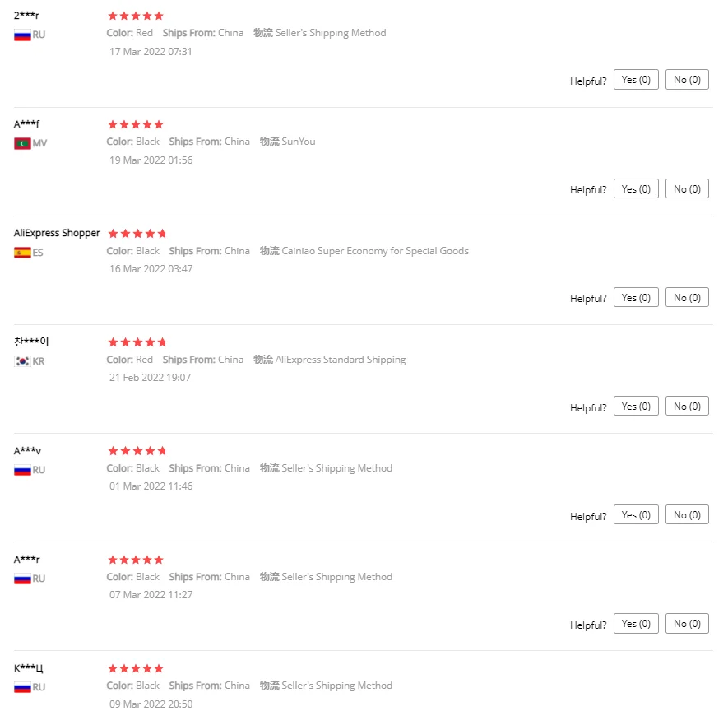
Task: Click the star rating of A***r's review
Action: tap(136, 560)
